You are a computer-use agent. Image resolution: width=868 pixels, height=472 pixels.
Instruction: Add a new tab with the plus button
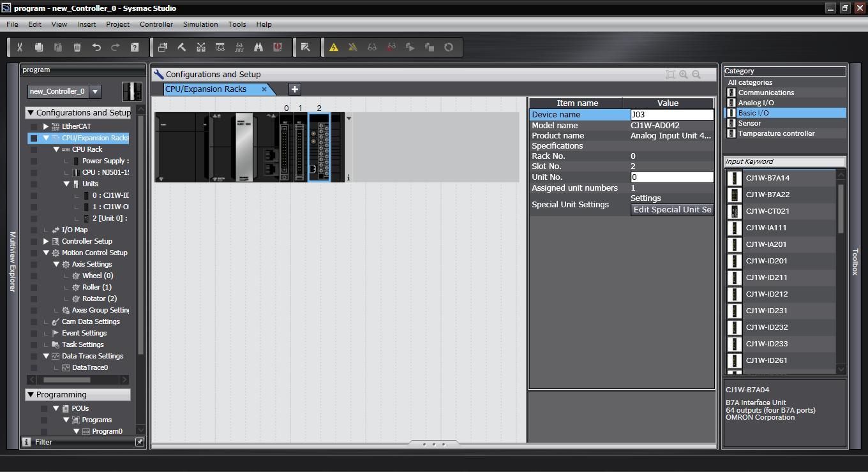[294, 89]
